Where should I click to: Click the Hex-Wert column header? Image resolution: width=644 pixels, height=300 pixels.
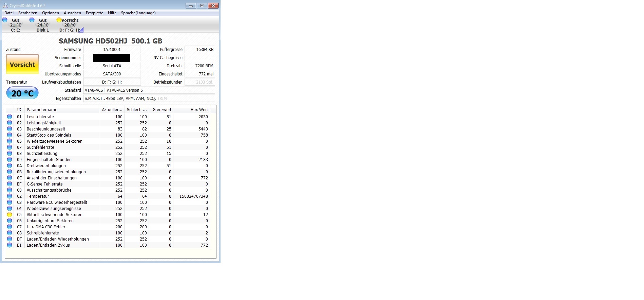point(192,110)
